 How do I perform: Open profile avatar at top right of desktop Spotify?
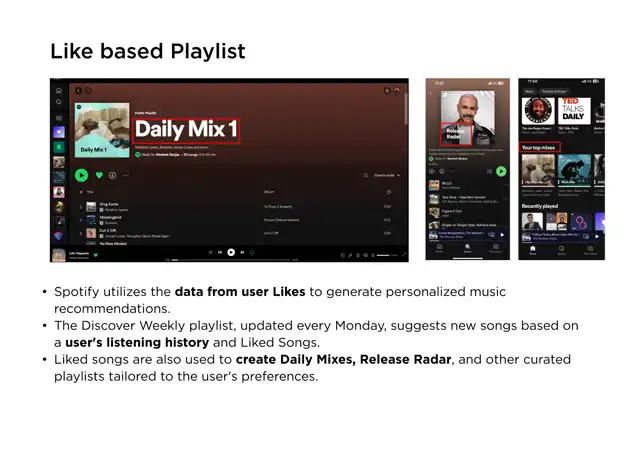tap(396, 91)
